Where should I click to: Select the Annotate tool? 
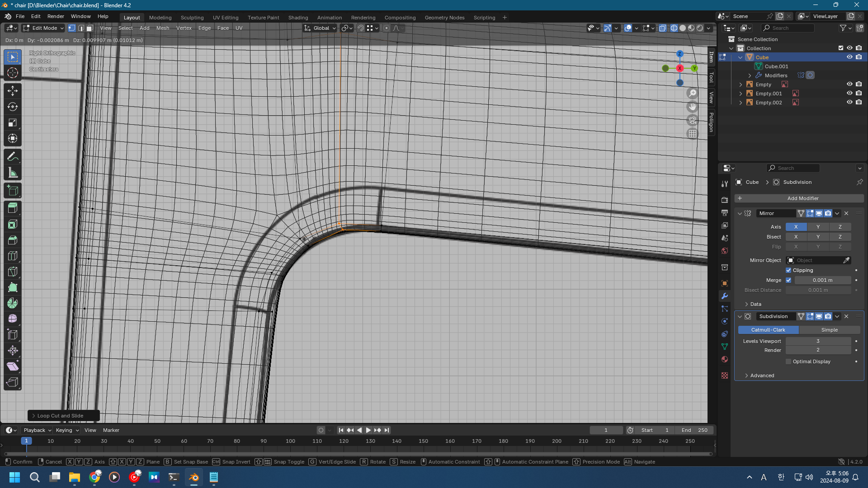tap(13, 157)
